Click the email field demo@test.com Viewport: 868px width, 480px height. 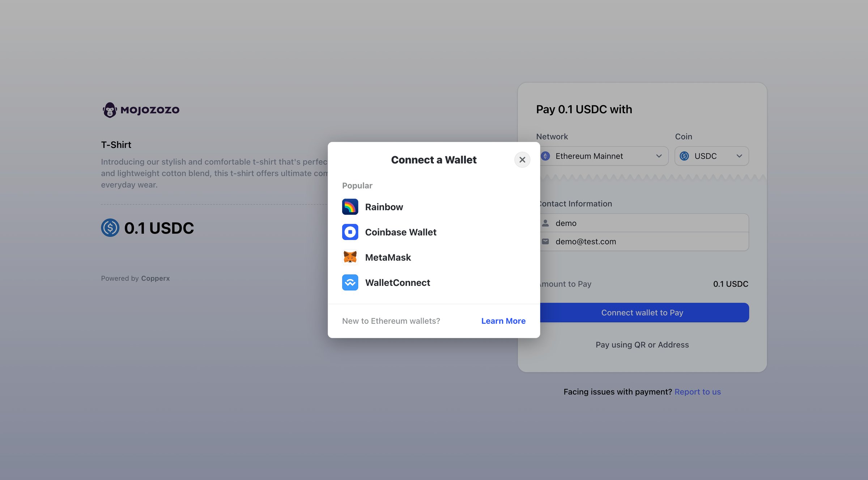pos(642,241)
